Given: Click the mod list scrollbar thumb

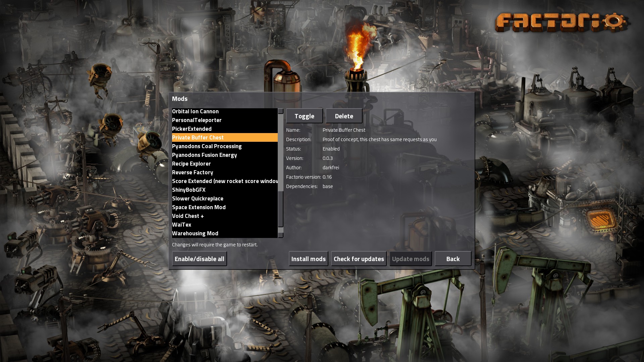Looking at the screenshot, I should pos(281,209).
